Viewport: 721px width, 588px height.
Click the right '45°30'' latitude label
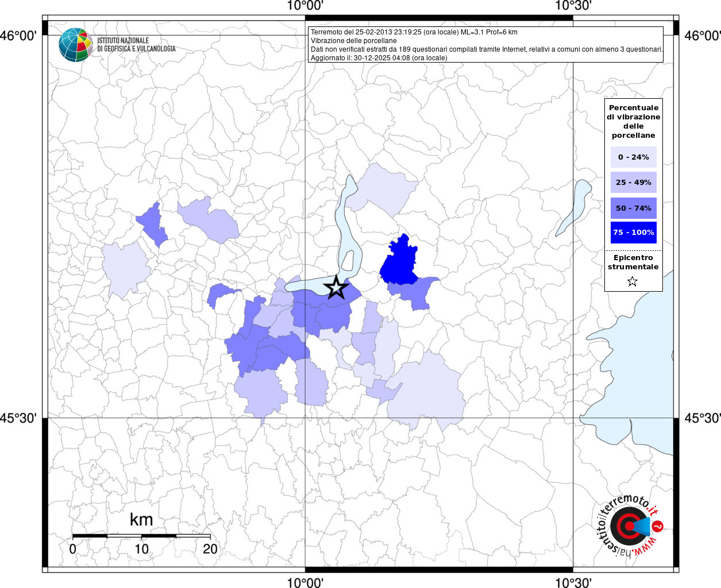click(x=703, y=418)
